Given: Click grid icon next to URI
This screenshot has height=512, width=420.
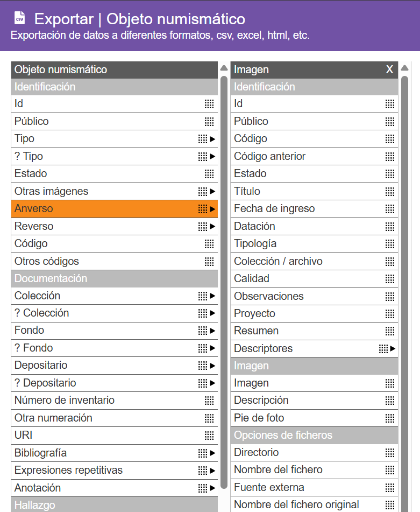Looking at the screenshot, I should click(x=209, y=436).
